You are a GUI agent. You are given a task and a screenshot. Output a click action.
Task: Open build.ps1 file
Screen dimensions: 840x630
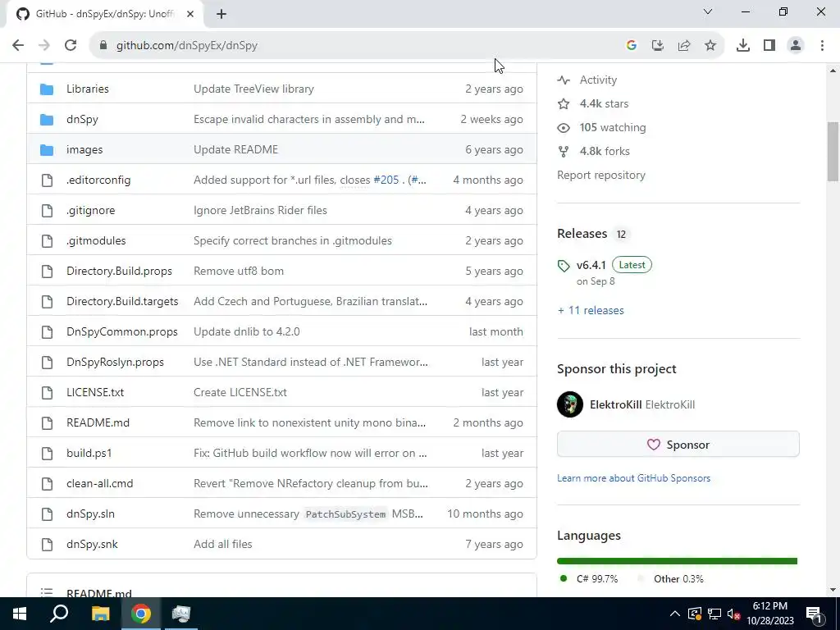pos(89,453)
